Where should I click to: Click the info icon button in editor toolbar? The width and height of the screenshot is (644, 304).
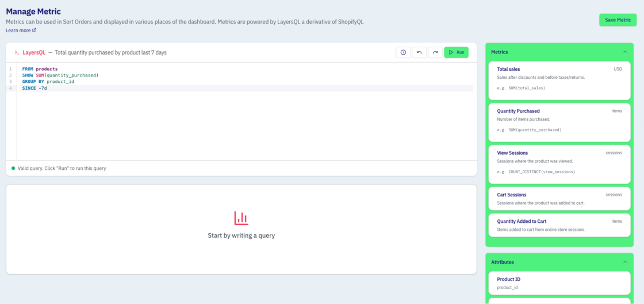coord(403,52)
